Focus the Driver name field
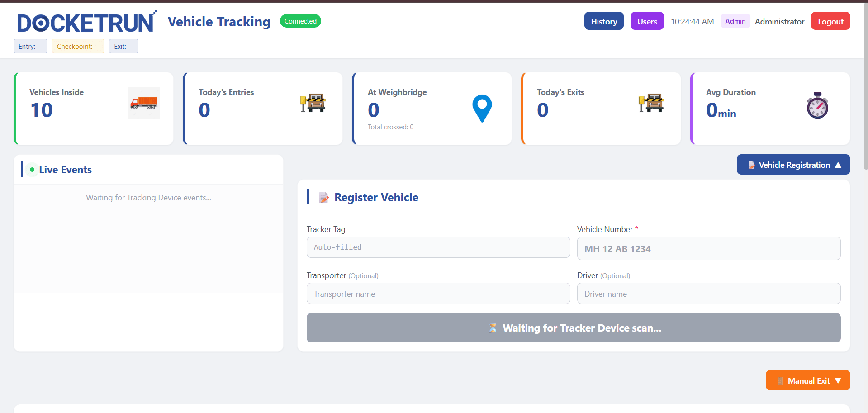The width and height of the screenshot is (868, 413). point(708,294)
